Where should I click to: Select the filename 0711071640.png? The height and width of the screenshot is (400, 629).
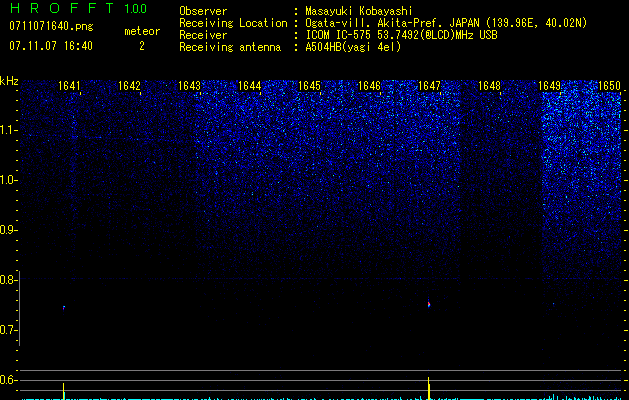click(51, 27)
